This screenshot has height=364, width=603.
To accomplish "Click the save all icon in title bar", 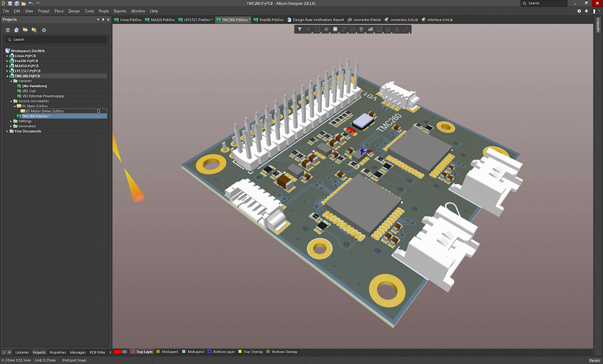I will (x=17, y=3).
